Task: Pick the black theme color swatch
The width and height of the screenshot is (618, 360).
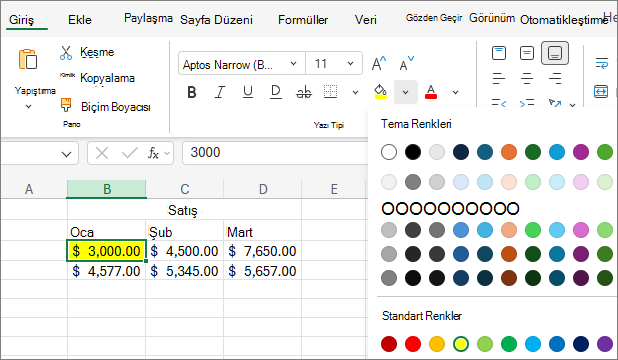Action: 413,152
